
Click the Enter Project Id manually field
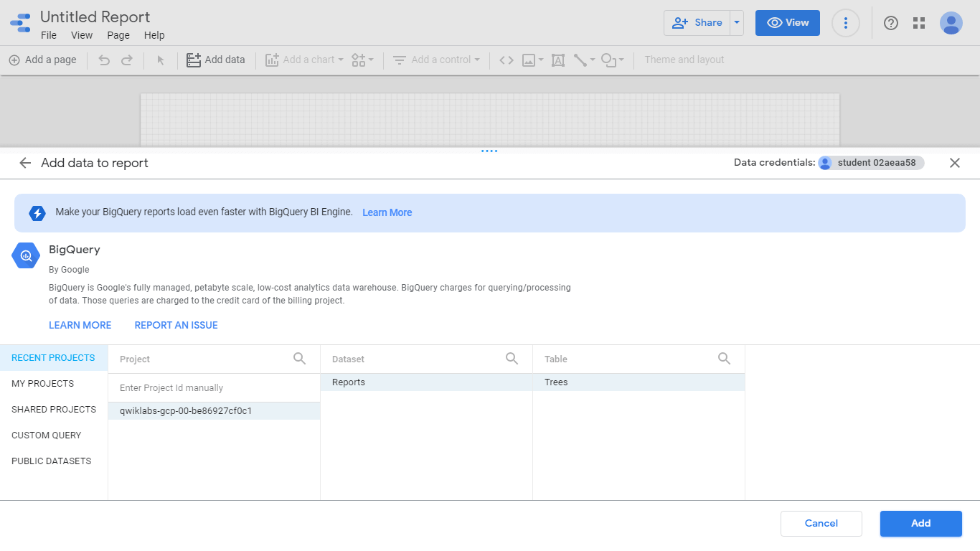[214, 388]
